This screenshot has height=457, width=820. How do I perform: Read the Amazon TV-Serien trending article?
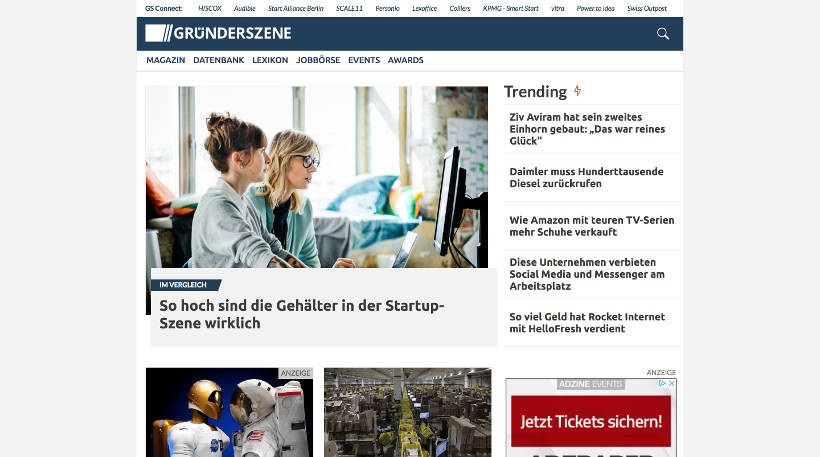click(591, 226)
